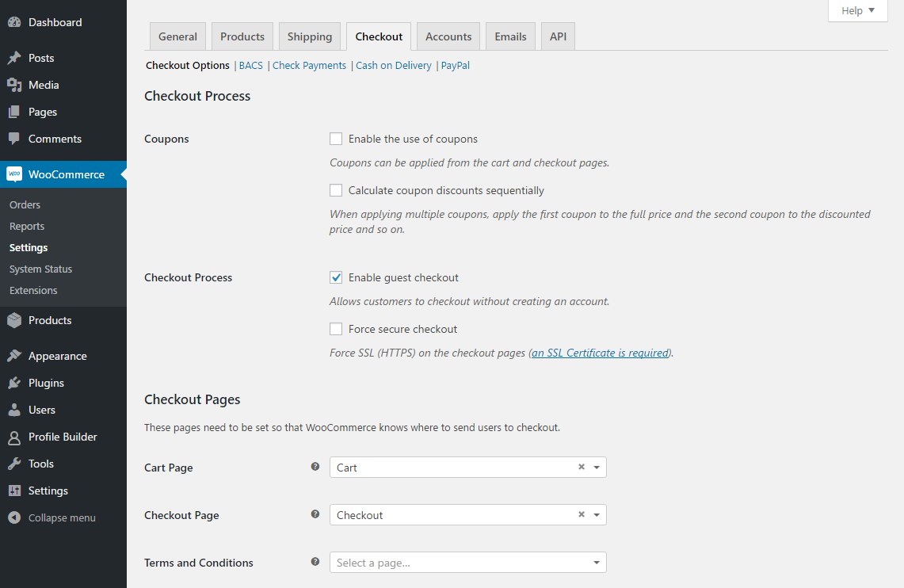Viewport: 904px width, 588px height.
Task: Switch to the General tab
Action: tap(177, 36)
